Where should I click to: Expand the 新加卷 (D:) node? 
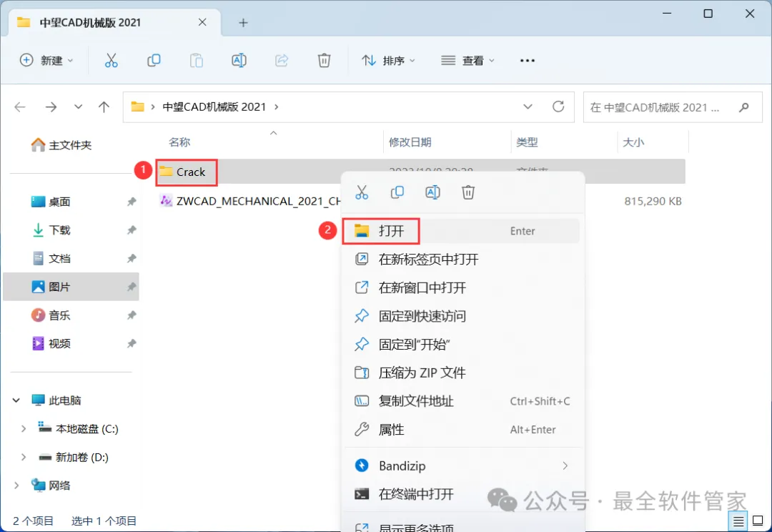click(23, 458)
